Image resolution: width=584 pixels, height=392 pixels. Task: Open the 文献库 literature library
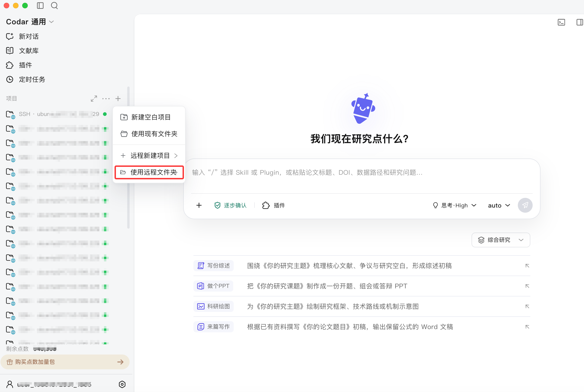pyautogui.click(x=22, y=51)
